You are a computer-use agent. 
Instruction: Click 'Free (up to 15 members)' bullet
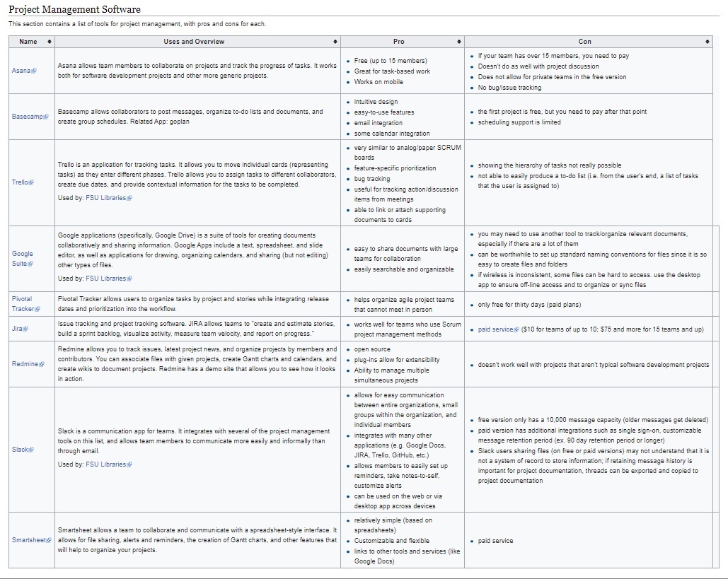[x=391, y=61]
